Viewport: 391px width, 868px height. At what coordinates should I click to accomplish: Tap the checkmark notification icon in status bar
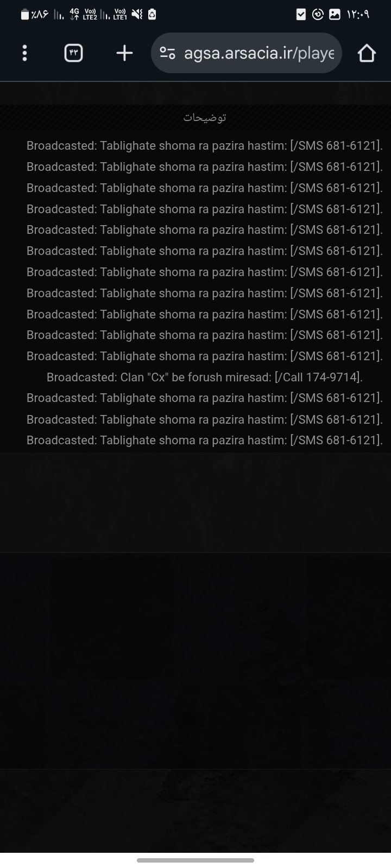(301, 15)
